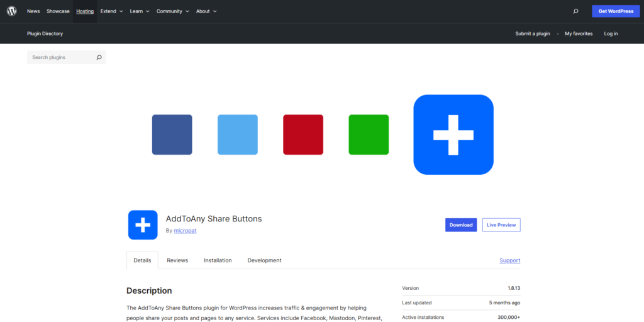Click the version value 1.8.13

[514, 288]
